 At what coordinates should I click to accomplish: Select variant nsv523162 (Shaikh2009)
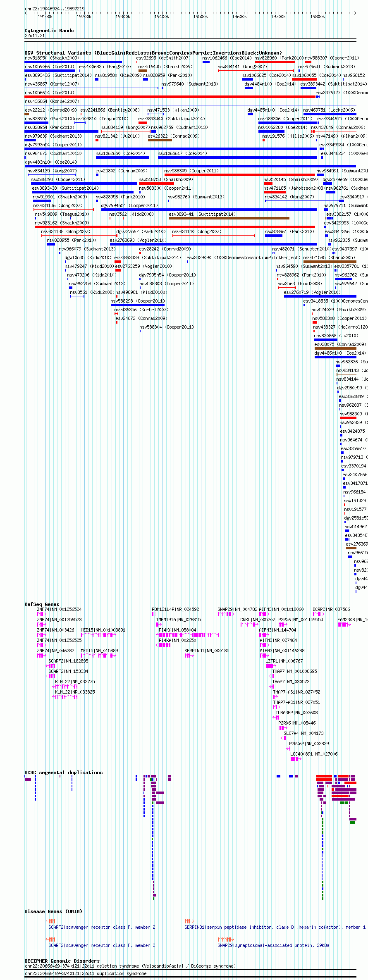coord(175,227)
